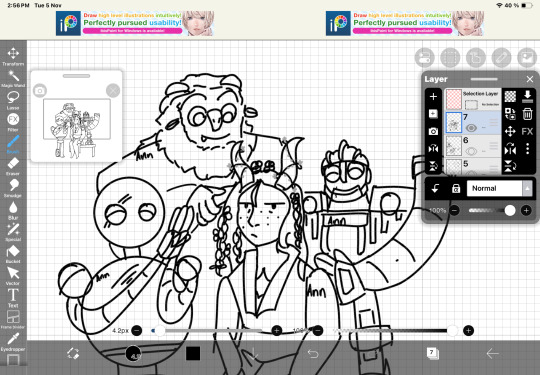
Task: Duplicate or swap layer icon
Action: pos(510,114)
